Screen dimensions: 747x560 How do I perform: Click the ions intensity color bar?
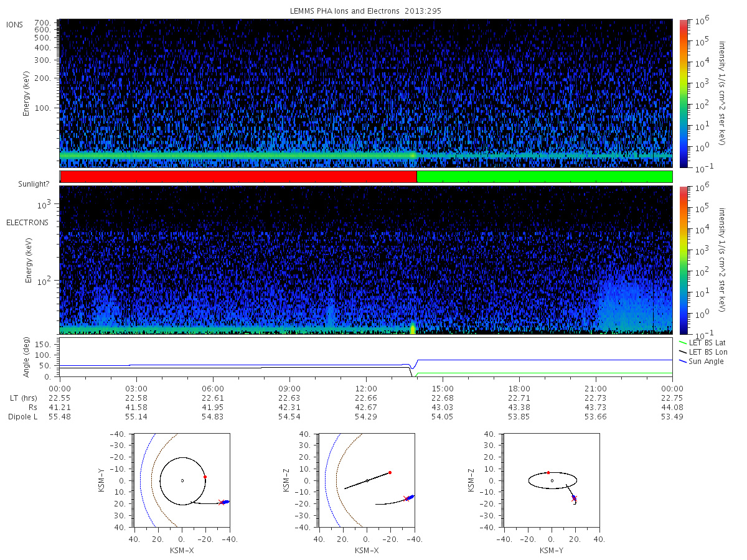tap(683, 93)
